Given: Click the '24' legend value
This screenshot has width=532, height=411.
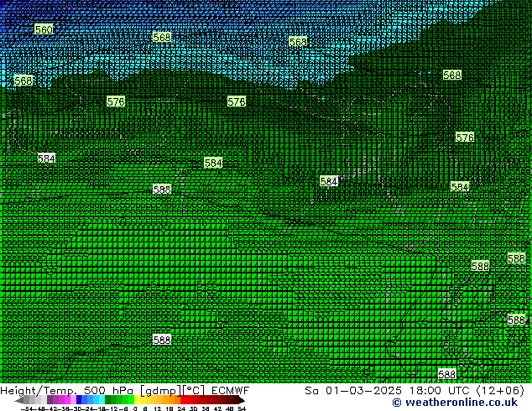Looking at the screenshot, I should (x=181, y=408).
